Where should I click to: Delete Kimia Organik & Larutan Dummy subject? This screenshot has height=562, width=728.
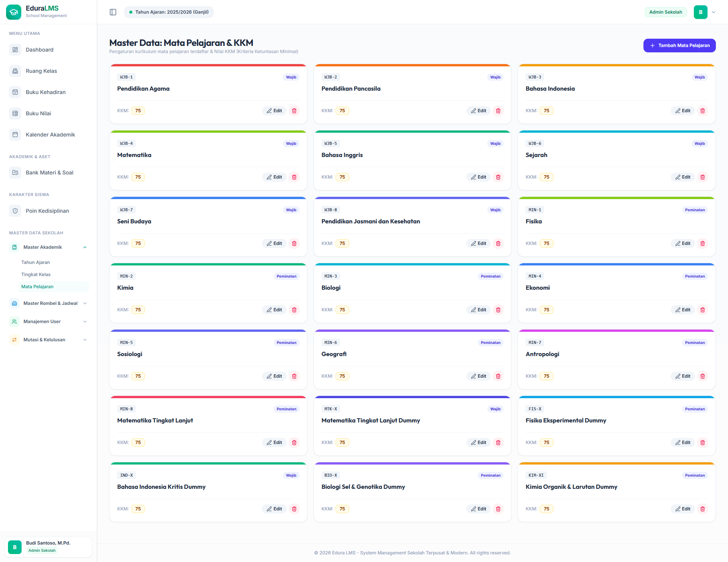(x=703, y=509)
